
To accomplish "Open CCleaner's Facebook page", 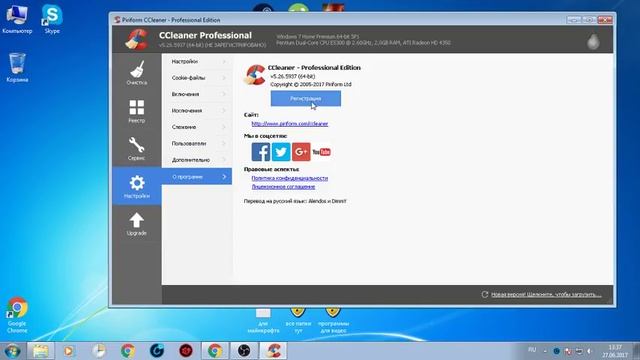I will click(x=260, y=152).
